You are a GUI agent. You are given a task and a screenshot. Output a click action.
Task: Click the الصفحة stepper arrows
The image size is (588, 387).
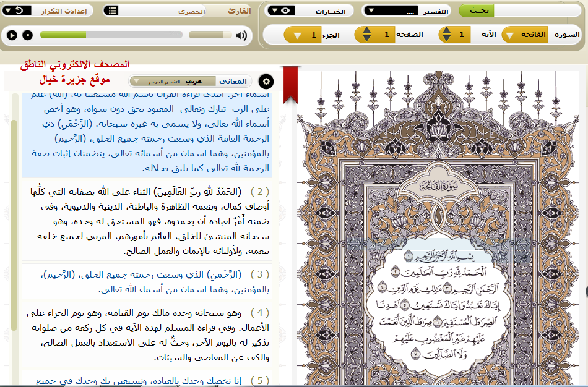click(x=367, y=35)
